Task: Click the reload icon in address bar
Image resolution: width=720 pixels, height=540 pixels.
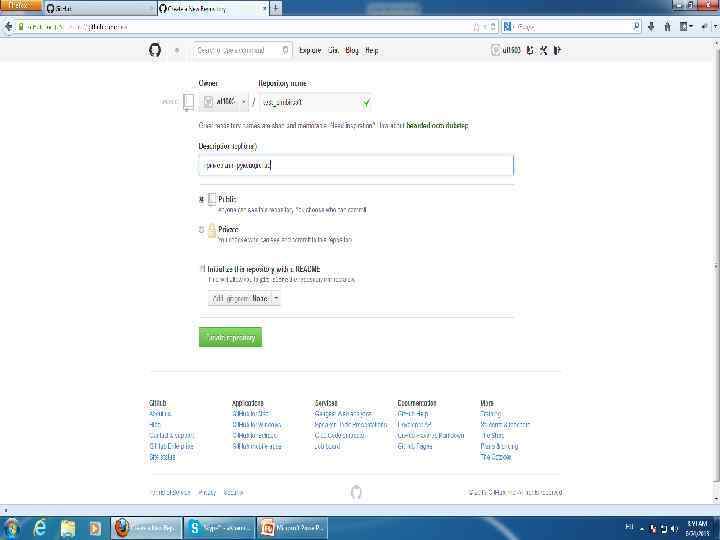Action: (493, 27)
